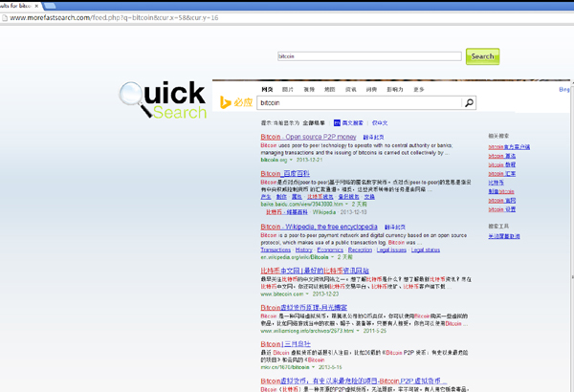This screenshot has height=392, width=574.
Task: Open Bitcoin虚拟货币原理-月光博客 result
Action: tap(304, 308)
